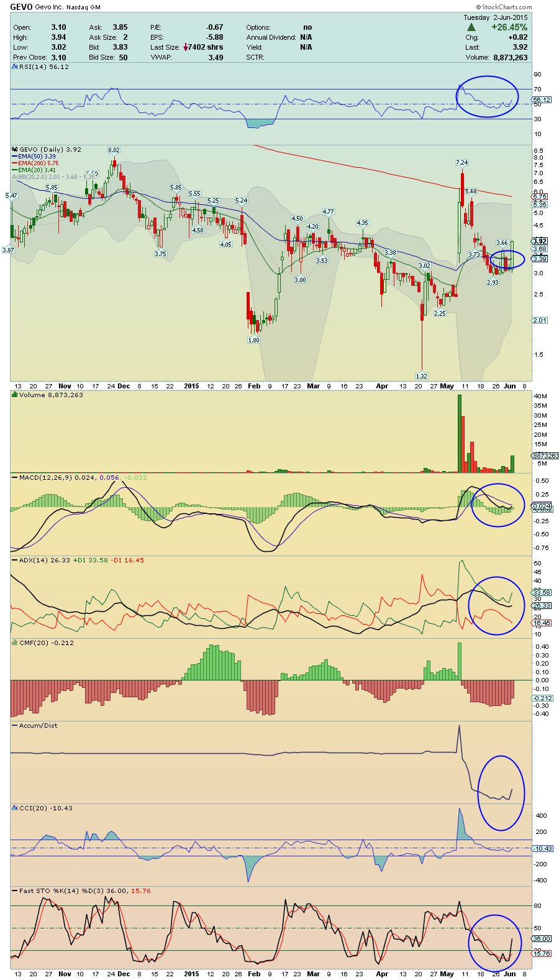Click the Last Size 7402 shrs value
Screen dimensions: 559x980
pos(206,47)
